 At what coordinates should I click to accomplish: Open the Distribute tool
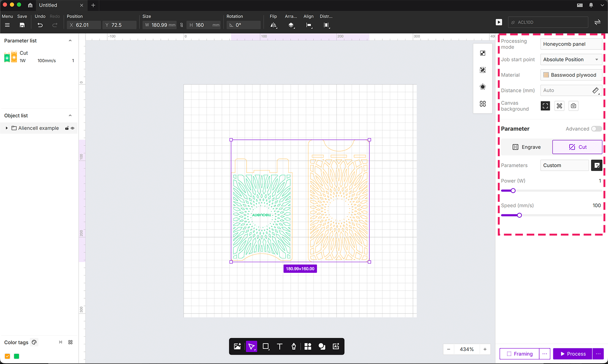coord(326,25)
